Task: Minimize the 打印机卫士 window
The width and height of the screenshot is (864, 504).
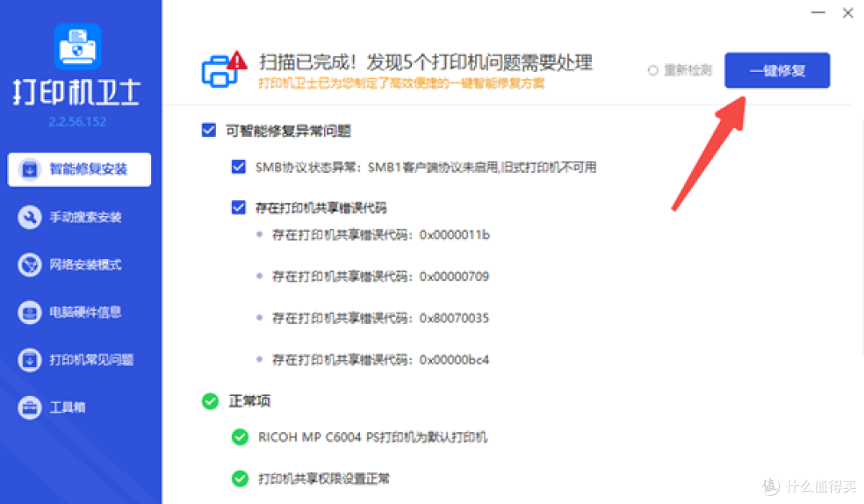Action: pos(818,13)
